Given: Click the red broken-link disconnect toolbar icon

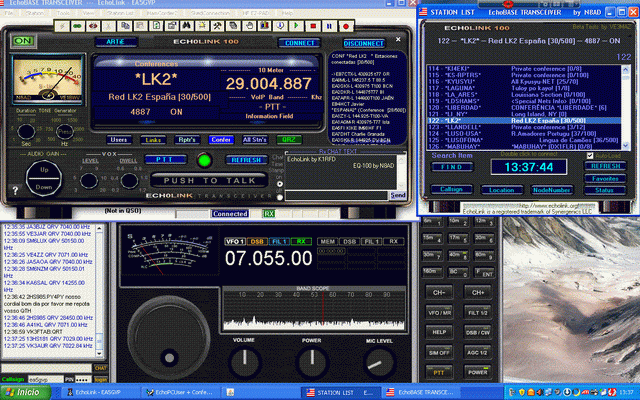Looking at the screenshot, I should [93, 27].
